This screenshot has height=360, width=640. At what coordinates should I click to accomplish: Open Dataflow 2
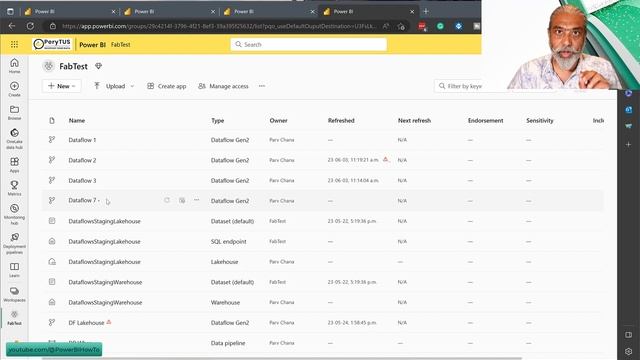82,160
